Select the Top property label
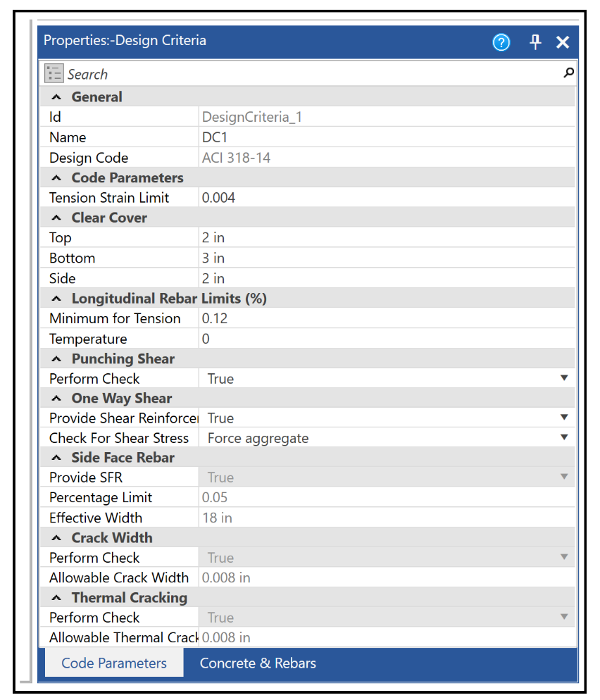Image resolution: width=600 pixels, height=700 pixels. (61, 238)
